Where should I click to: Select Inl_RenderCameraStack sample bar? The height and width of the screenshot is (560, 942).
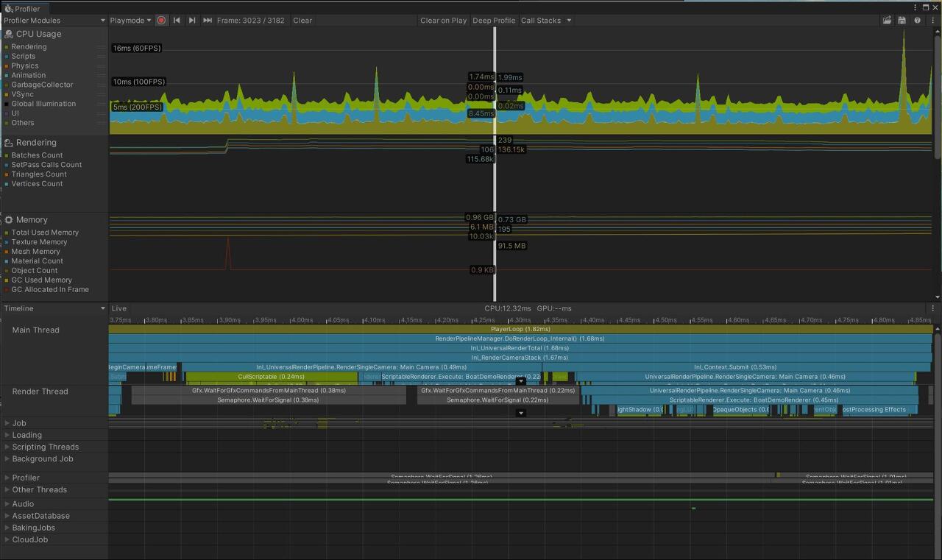pyautogui.click(x=520, y=358)
